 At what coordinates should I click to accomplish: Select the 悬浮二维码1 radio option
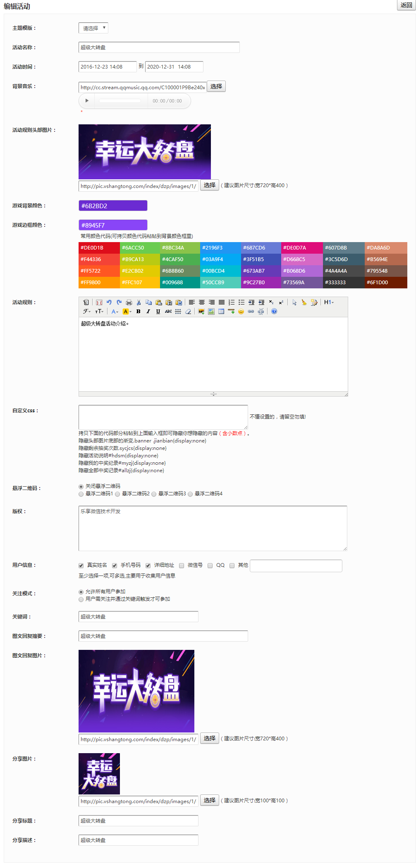[81, 494]
